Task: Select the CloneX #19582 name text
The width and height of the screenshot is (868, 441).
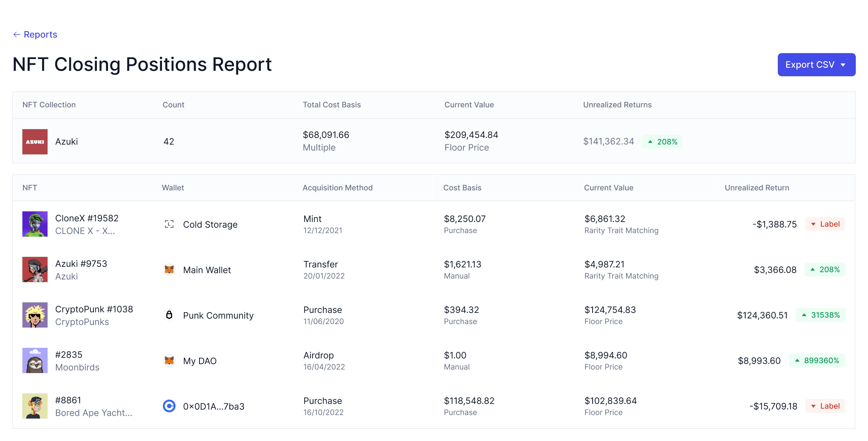Action: point(87,218)
